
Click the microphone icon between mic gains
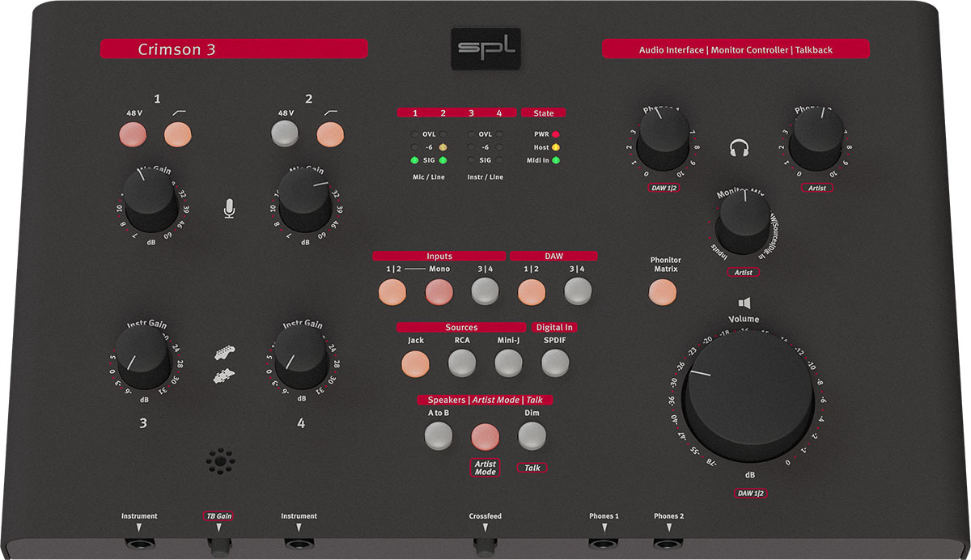click(x=230, y=210)
